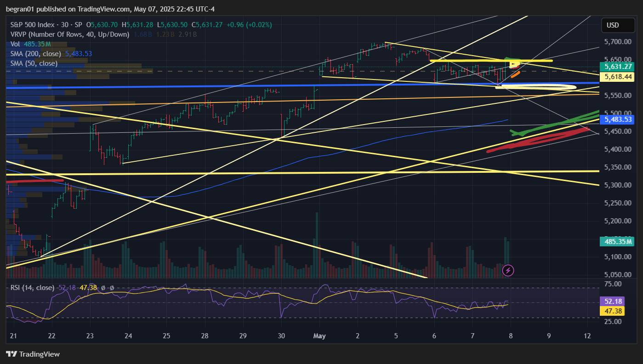Click the 5,250.00 price axis level
643x364 pixels.
pos(618,203)
